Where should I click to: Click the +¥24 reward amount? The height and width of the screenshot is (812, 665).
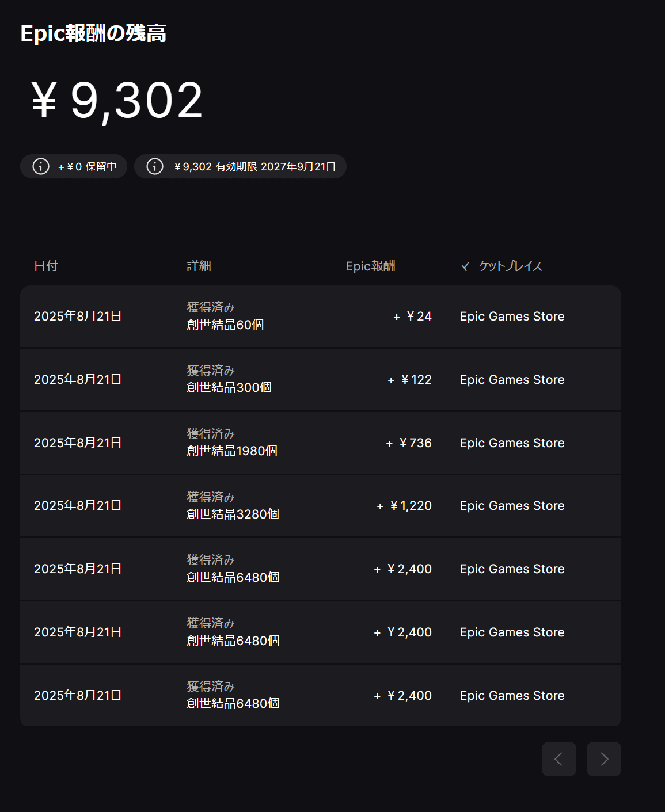(413, 316)
